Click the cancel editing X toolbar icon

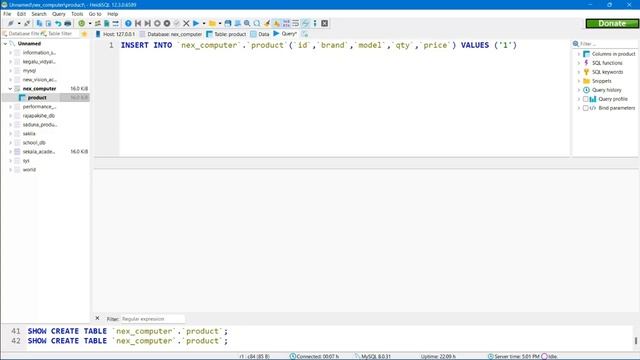click(x=186, y=23)
